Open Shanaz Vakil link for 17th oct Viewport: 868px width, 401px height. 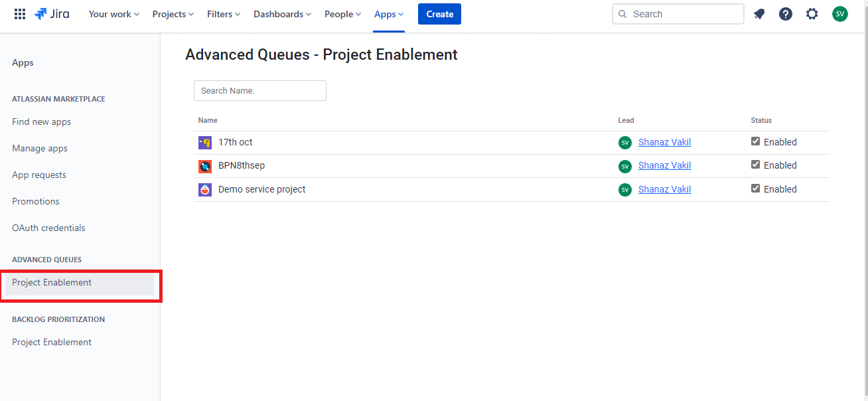point(664,142)
